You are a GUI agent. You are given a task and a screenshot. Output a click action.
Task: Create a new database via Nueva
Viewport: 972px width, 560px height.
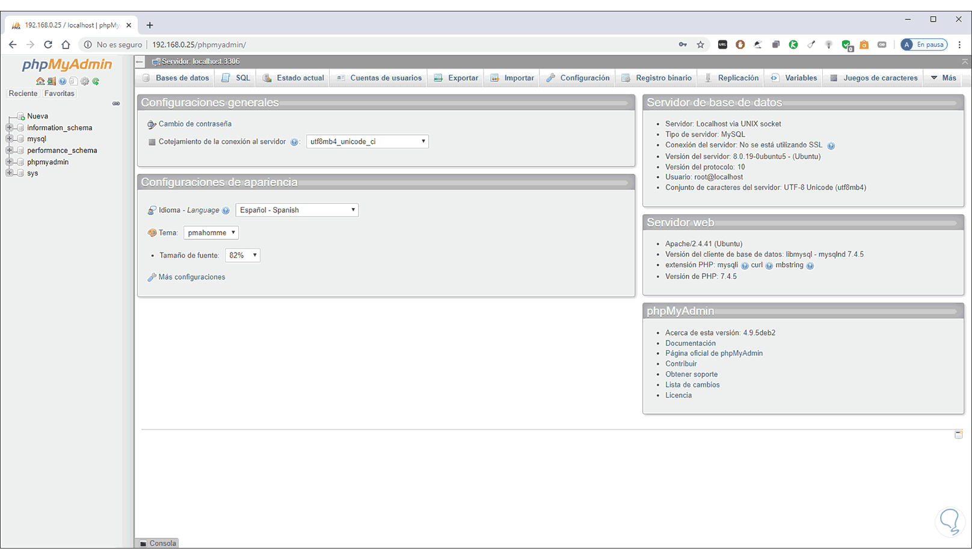37,116
